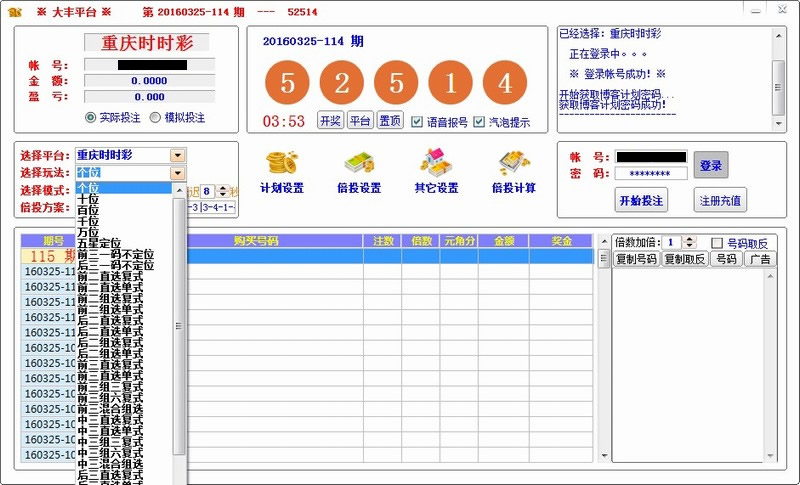Choose 五星定位 option
Viewport: 800px width, 485px height.
[124, 243]
